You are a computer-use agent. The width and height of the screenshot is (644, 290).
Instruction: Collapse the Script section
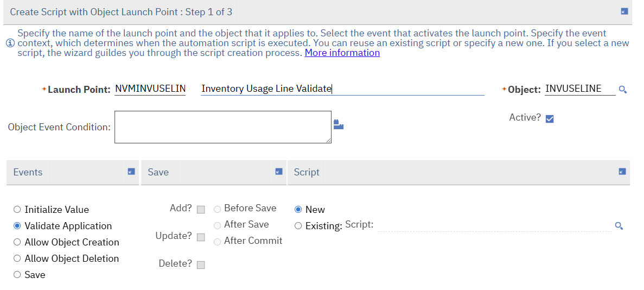coord(622,172)
